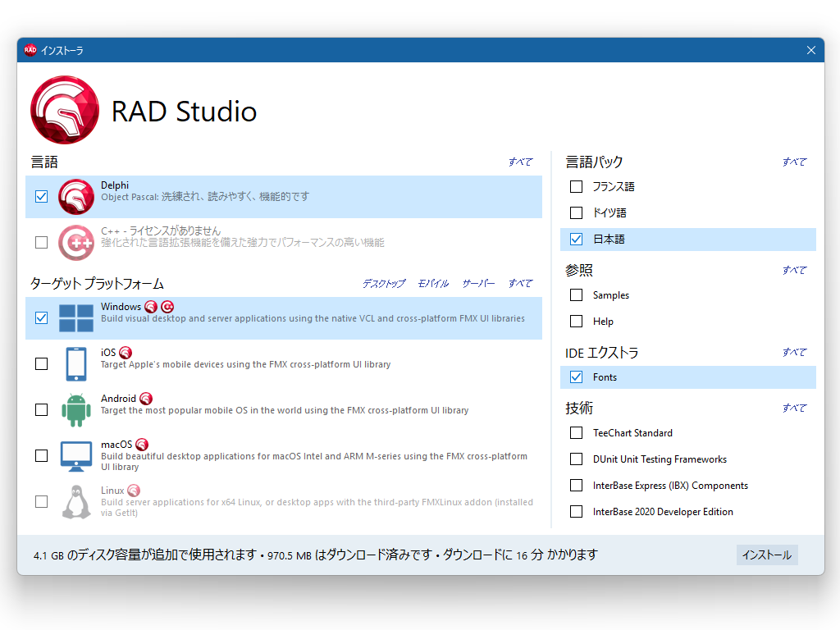Click the Windows platform logo icon

tap(76, 318)
